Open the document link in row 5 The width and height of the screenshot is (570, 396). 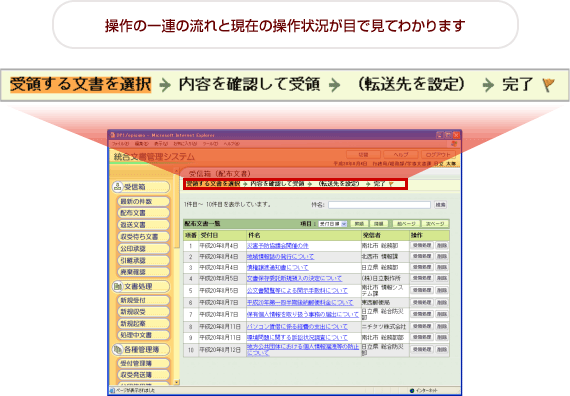[297, 291]
